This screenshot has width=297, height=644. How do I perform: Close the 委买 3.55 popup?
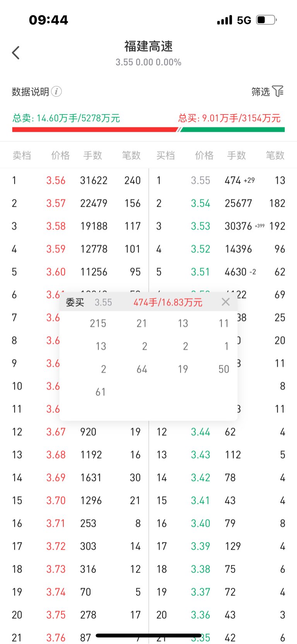(226, 302)
